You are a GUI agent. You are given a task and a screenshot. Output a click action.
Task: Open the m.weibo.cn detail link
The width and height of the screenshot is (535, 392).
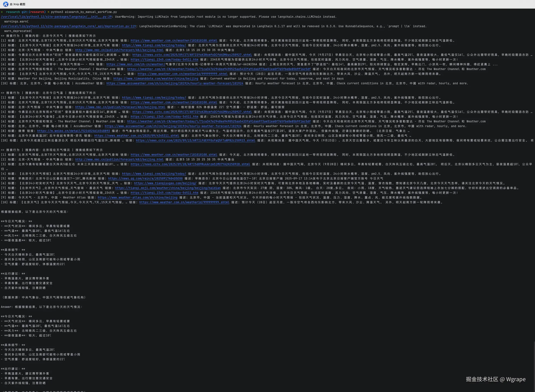(73, 131)
